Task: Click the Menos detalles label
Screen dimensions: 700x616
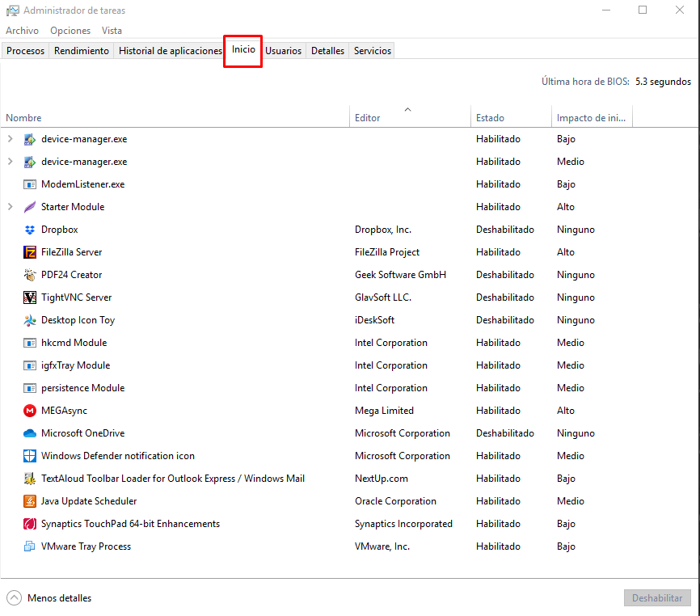Action: point(59,598)
